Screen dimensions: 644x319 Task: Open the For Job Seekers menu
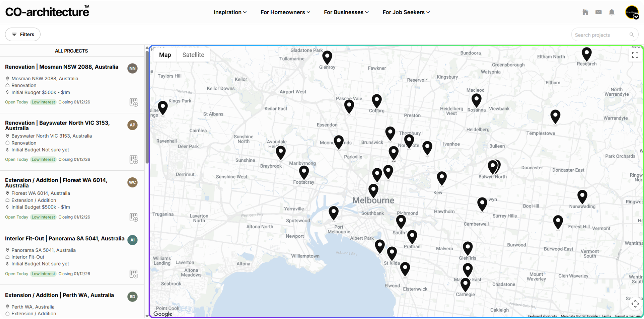click(406, 12)
